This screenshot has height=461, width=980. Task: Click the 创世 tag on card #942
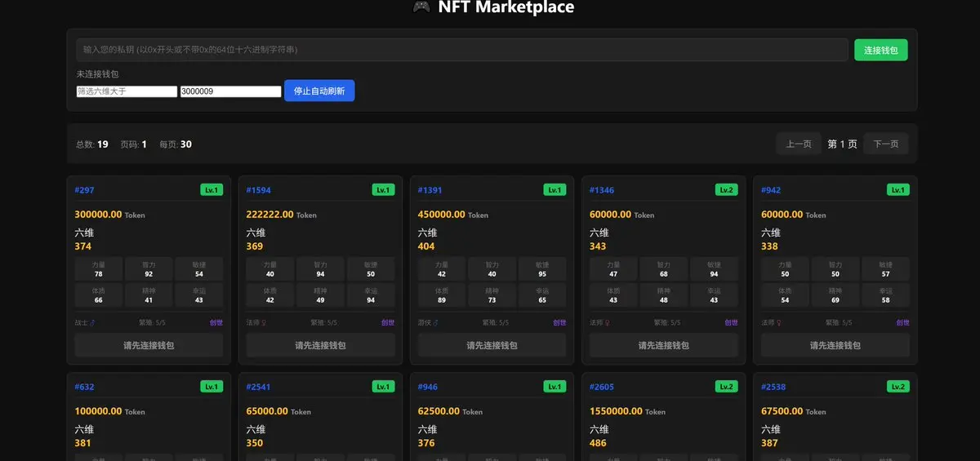coord(902,322)
